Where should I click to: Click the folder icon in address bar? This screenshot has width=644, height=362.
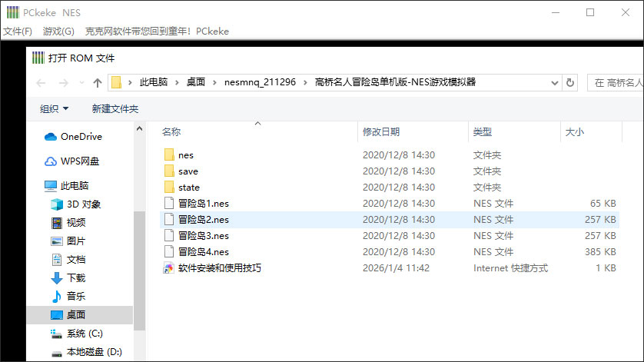tap(116, 82)
